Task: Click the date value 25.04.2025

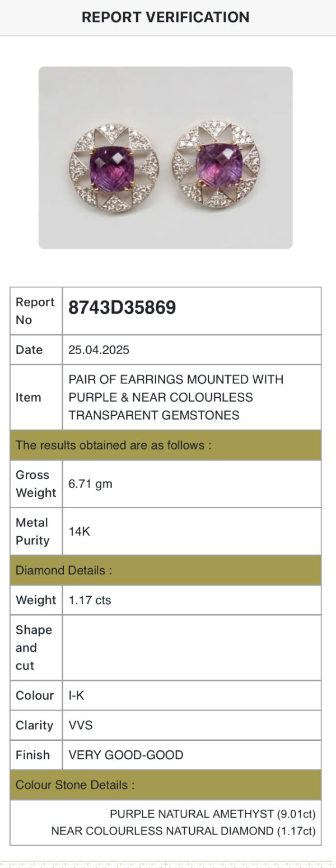Action: (x=99, y=350)
